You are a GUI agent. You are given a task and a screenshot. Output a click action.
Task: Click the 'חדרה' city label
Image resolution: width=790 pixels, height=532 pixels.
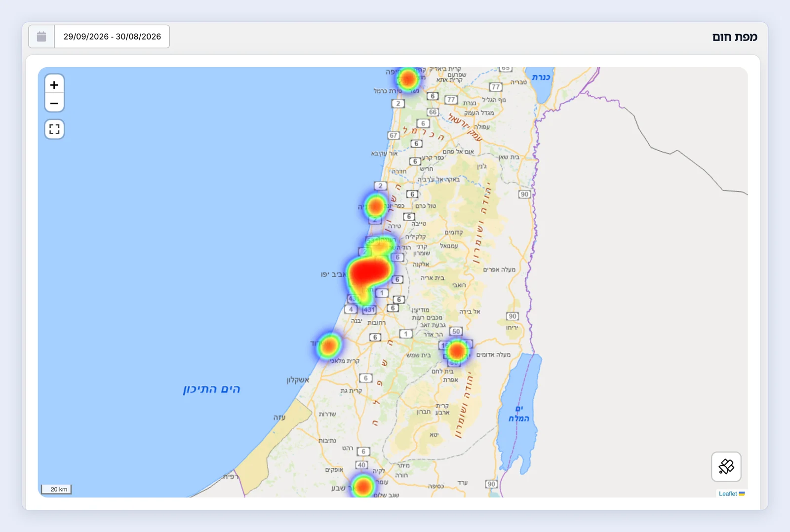pyautogui.click(x=399, y=171)
